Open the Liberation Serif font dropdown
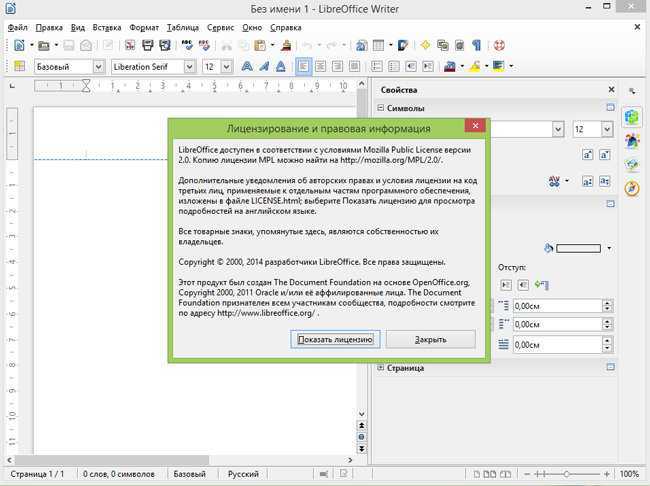This screenshot has width=650, height=486. (189, 66)
